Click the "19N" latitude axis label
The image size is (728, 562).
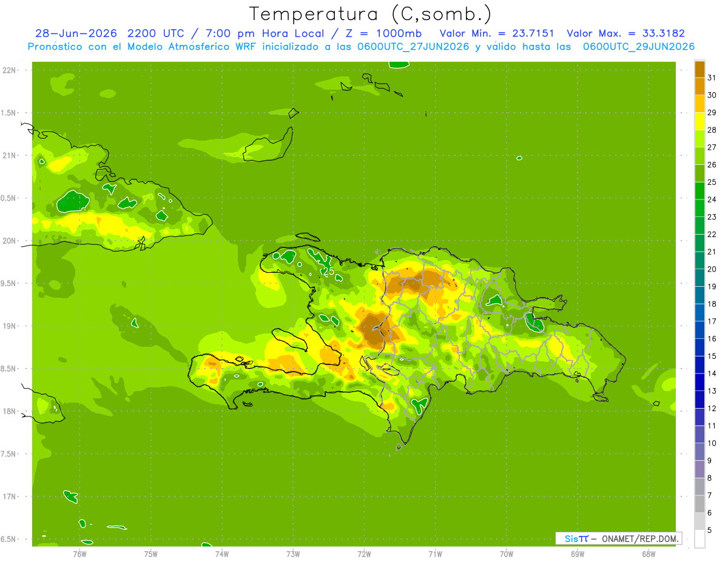coord(9,326)
